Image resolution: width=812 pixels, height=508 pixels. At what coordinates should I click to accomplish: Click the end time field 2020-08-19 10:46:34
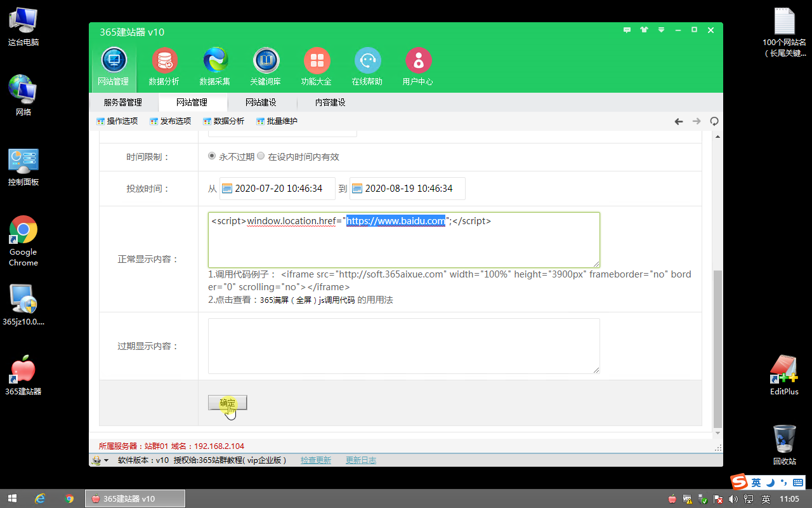(408, 189)
